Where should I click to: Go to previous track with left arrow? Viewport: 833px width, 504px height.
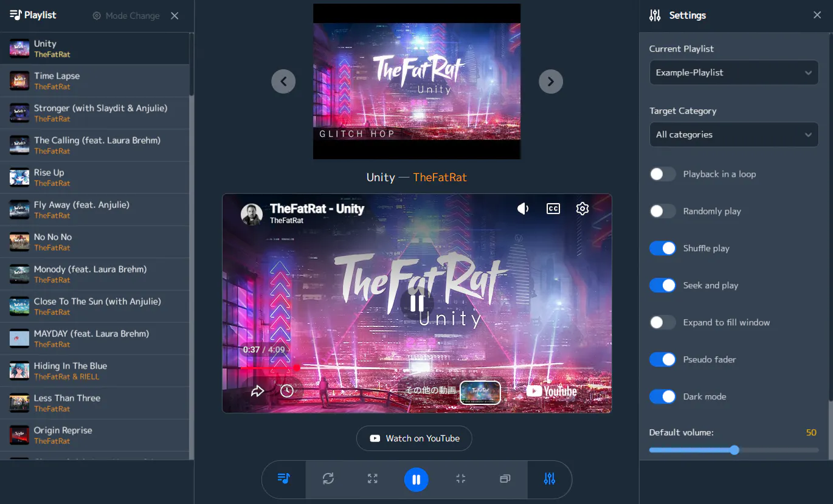click(x=283, y=81)
